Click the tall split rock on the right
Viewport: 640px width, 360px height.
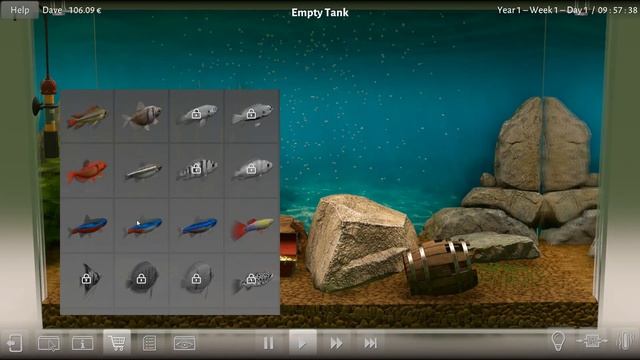[x=542, y=145]
